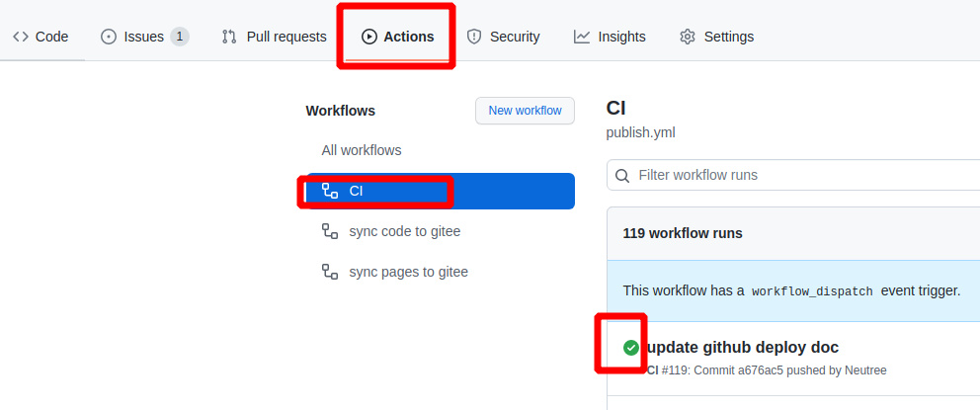Open the Issues tab
980x410 pixels.
[144, 37]
